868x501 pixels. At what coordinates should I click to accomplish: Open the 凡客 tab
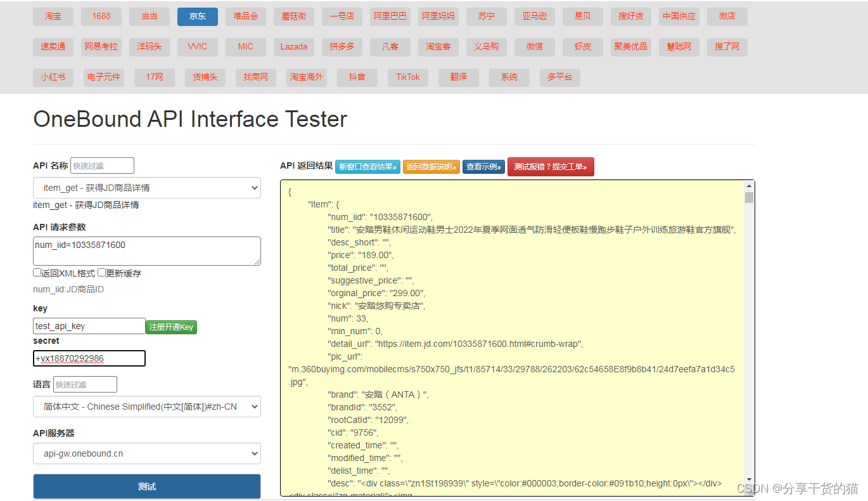(390, 47)
